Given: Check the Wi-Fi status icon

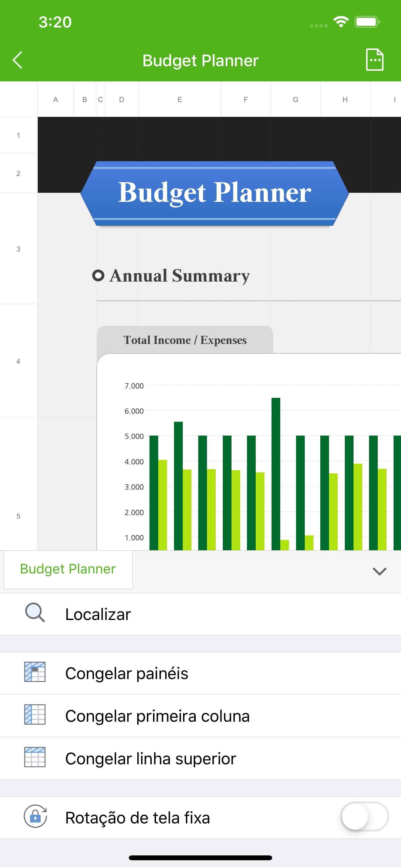Looking at the screenshot, I should tap(341, 22).
